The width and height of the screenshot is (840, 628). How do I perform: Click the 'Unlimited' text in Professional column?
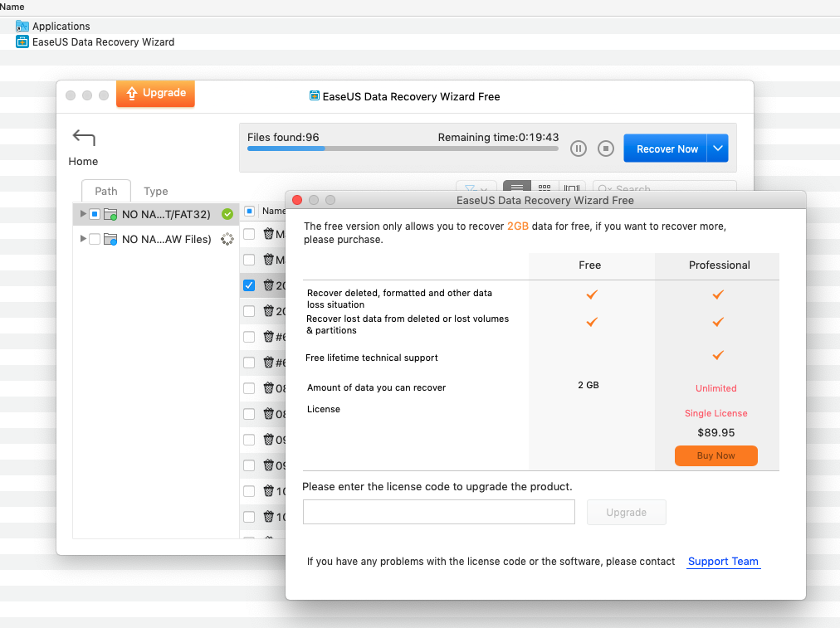716,388
